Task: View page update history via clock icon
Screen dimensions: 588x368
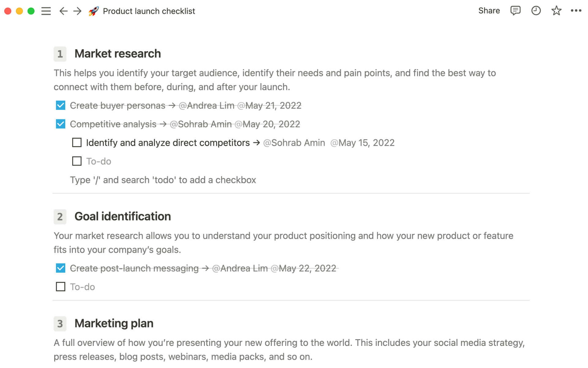Action: 536,11
